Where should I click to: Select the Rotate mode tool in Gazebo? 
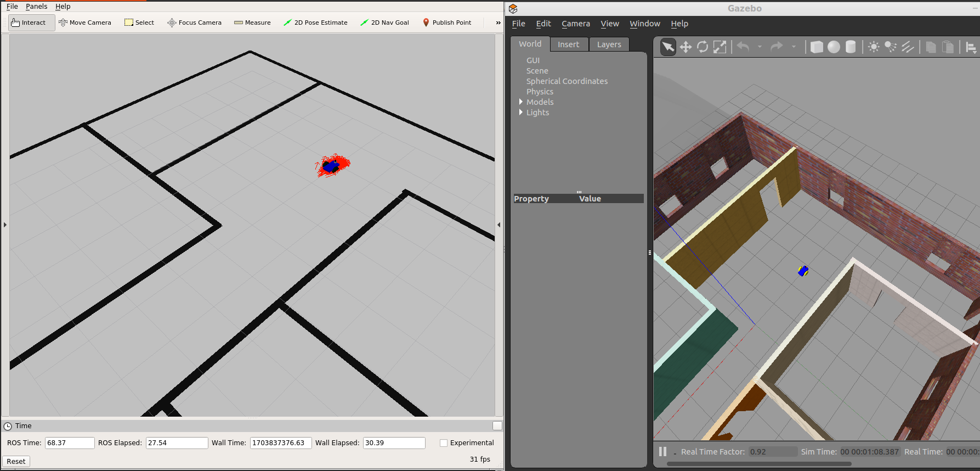click(703, 47)
